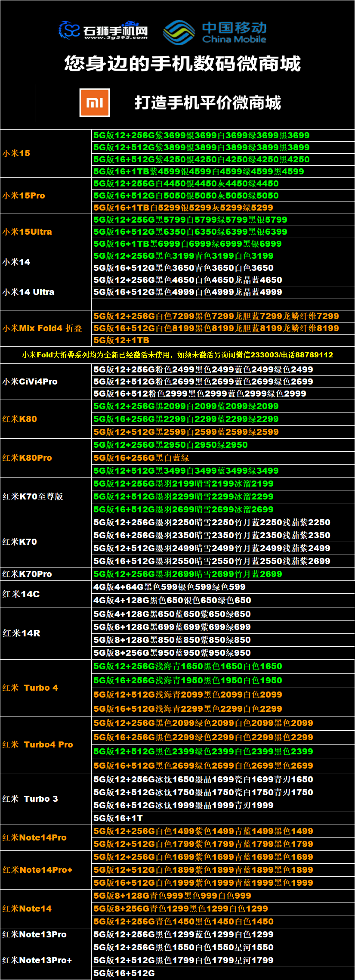Select the 红米Note13Pro+ model cell
This screenshot has width=355, height=980.
point(46,960)
